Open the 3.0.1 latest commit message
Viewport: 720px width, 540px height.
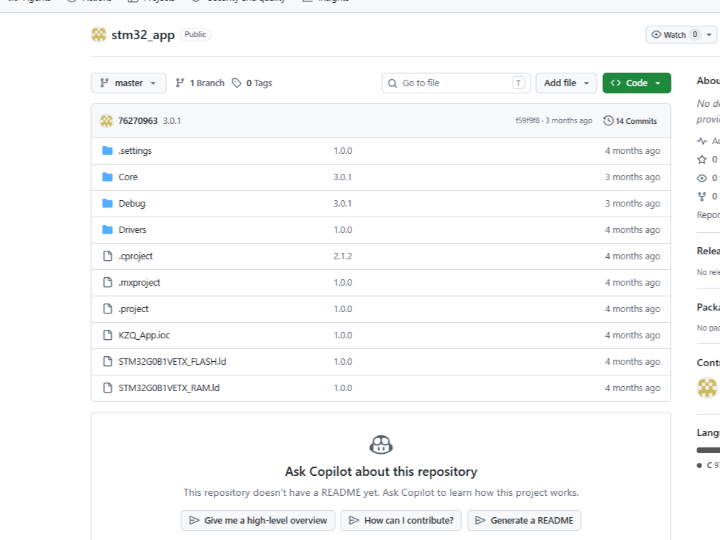(172, 121)
